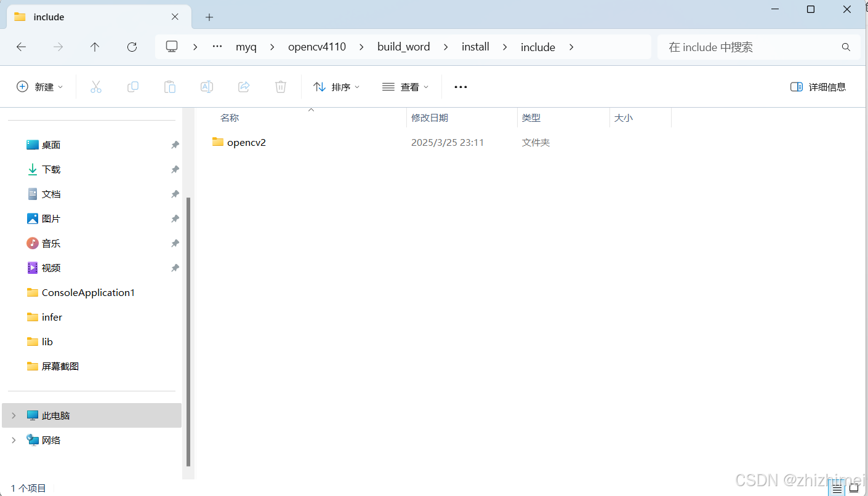Click the PC monitor icon in address bar
This screenshot has width=868, height=496.
[x=172, y=47]
